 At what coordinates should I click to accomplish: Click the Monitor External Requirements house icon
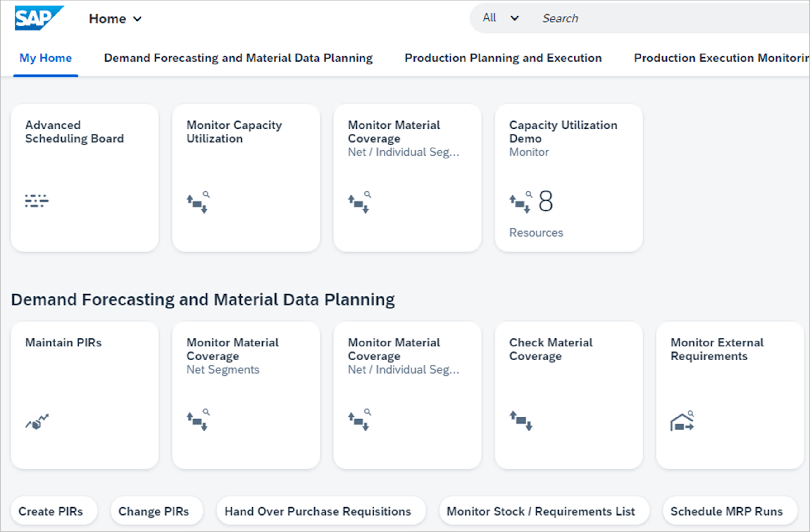(682, 421)
